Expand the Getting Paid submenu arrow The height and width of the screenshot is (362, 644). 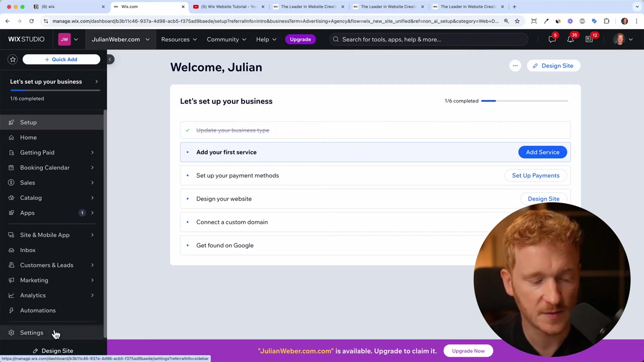pyautogui.click(x=92, y=152)
